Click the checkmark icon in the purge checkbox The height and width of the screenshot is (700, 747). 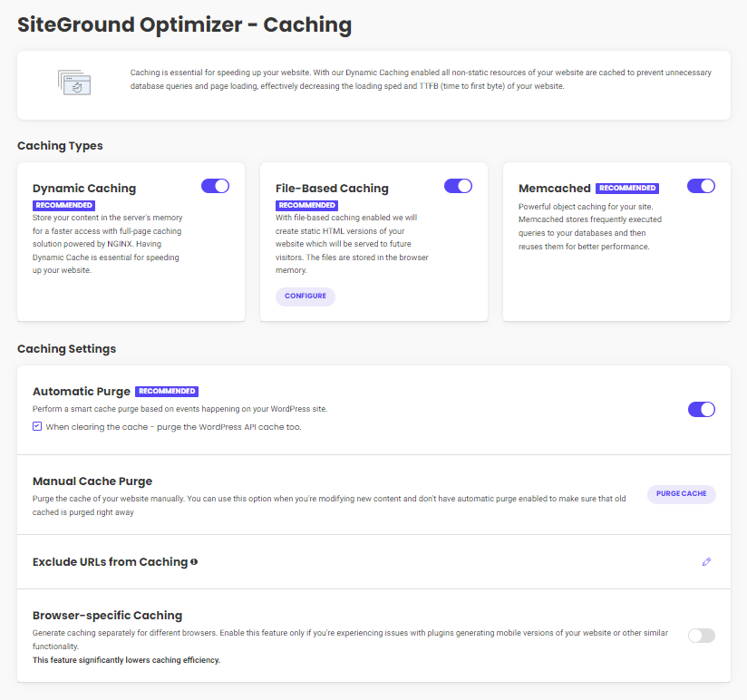36,427
